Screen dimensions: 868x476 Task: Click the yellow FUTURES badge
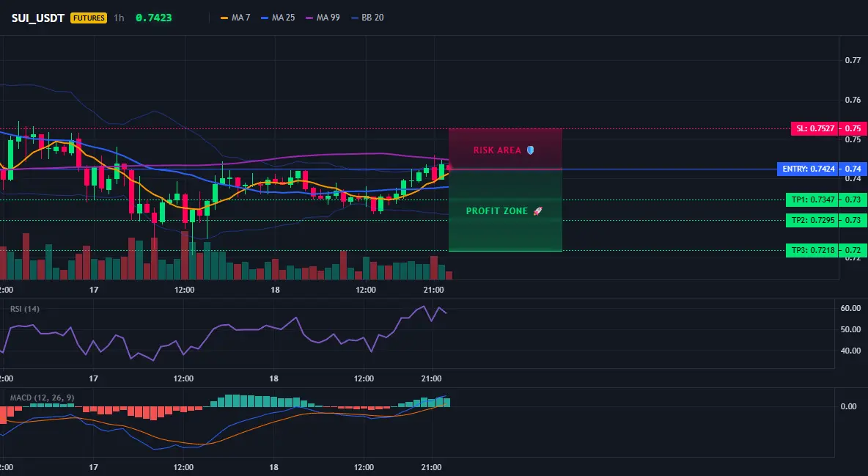(89, 18)
